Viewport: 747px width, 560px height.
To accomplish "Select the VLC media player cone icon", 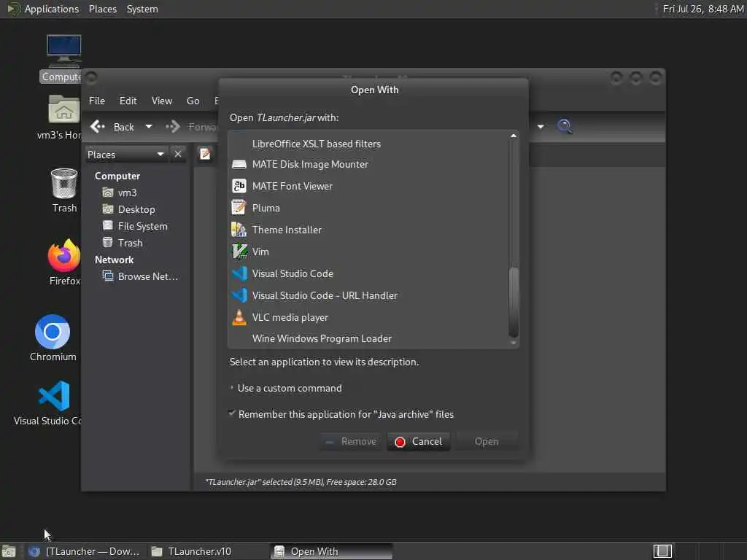I will [x=239, y=317].
